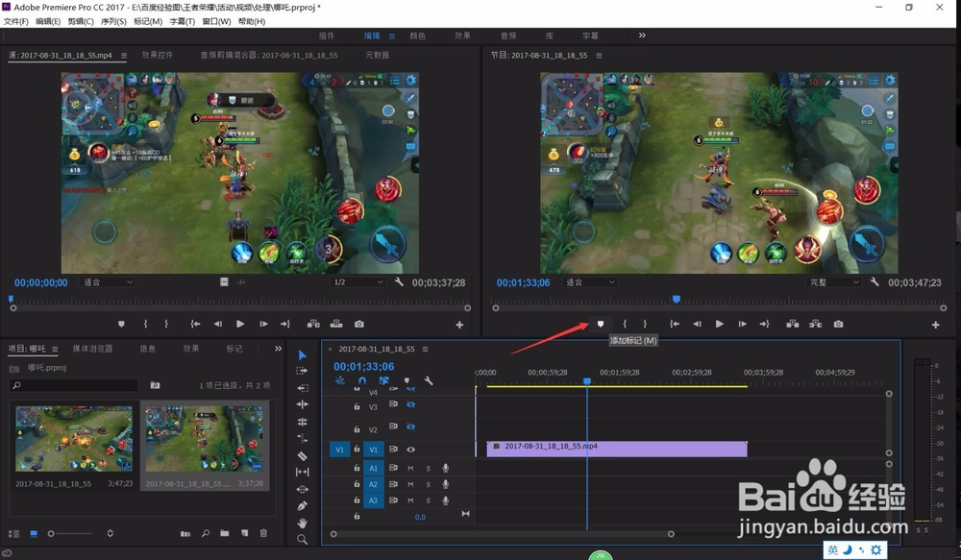Select the Rolling Edit tool
This screenshot has width=961, height=560.
tap(302, 404)
